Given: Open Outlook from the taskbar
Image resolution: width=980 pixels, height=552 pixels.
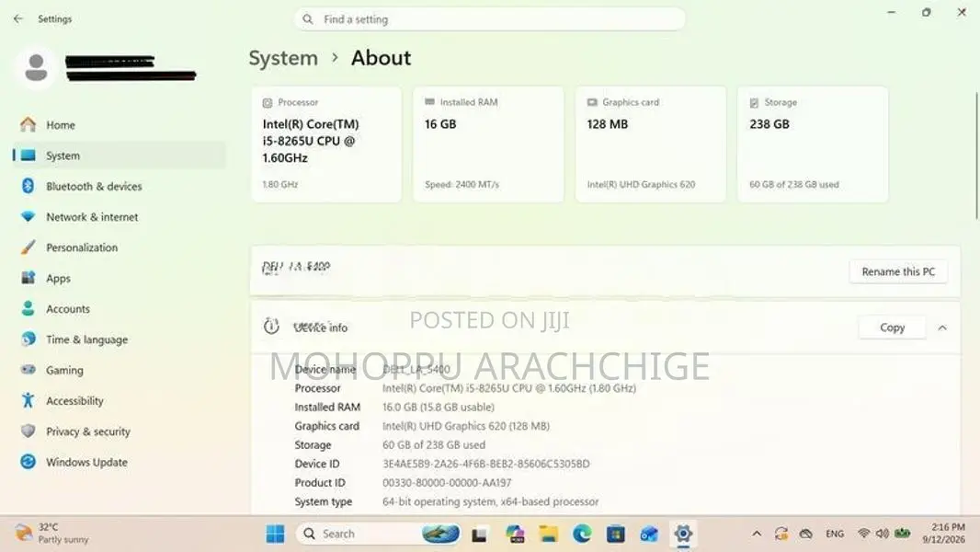Looking at the screenshot, I should click(649, 534).
